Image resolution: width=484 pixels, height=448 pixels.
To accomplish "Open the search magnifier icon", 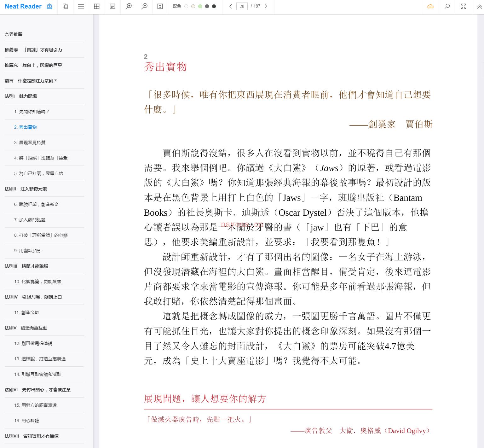I will pyautogui.click(x=447, y=6).
